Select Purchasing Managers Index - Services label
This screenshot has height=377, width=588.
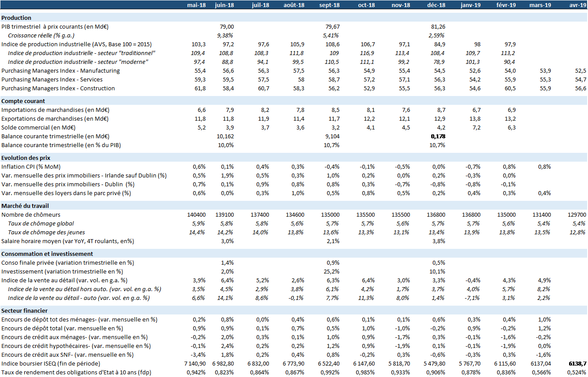click(x=52, y=79)
